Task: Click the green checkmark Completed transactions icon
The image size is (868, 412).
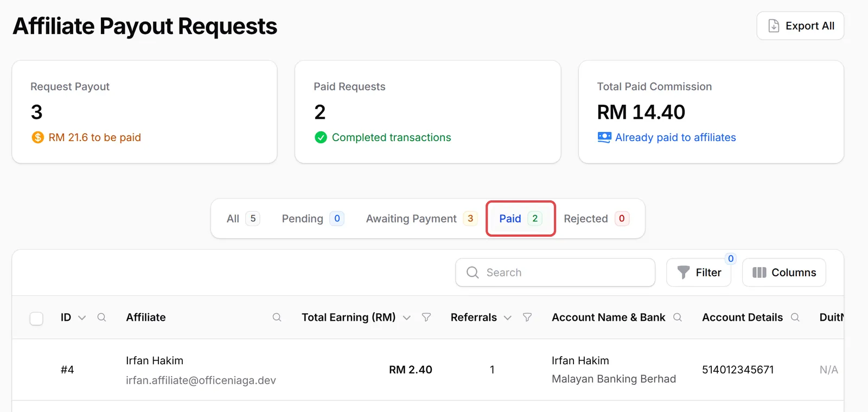Action: pos(321,137)
